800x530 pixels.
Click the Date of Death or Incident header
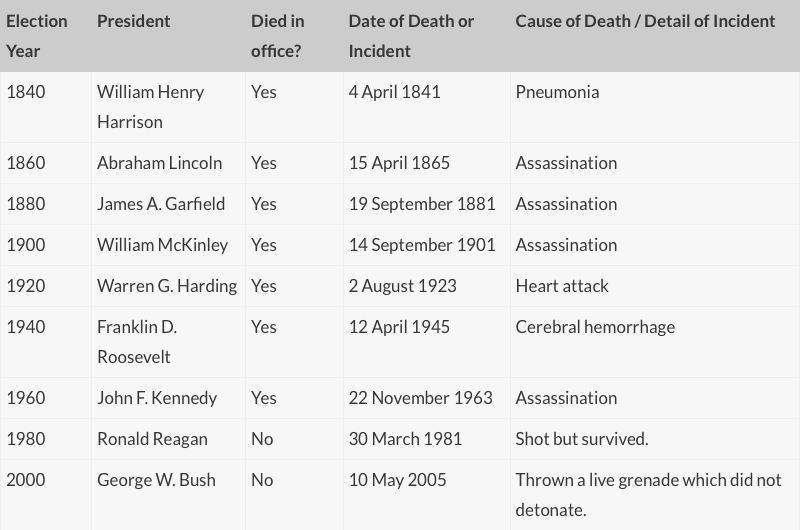pyautogui.click(x=411, y=35)
